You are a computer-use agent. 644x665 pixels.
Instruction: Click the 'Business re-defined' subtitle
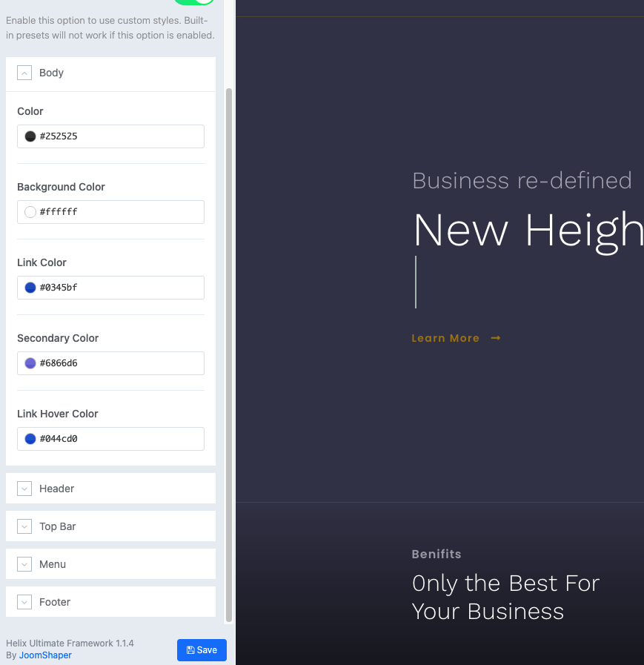[x=522, y=181]
